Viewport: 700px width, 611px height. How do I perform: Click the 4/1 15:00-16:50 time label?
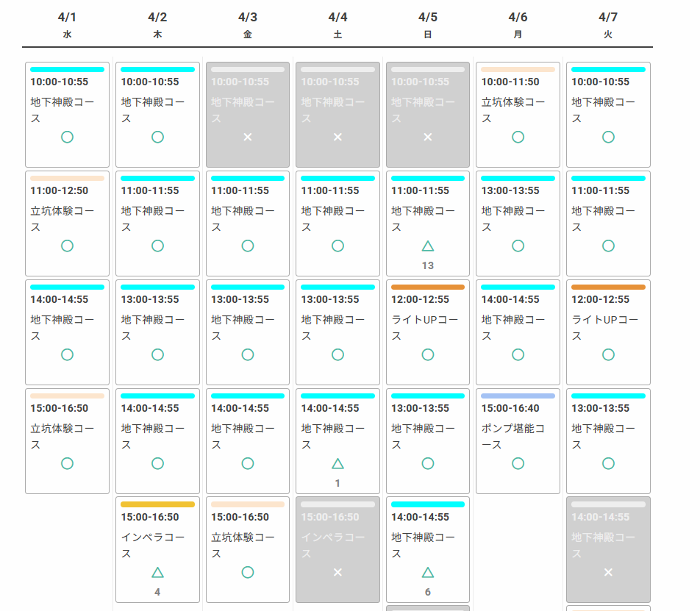pos(60,408)
